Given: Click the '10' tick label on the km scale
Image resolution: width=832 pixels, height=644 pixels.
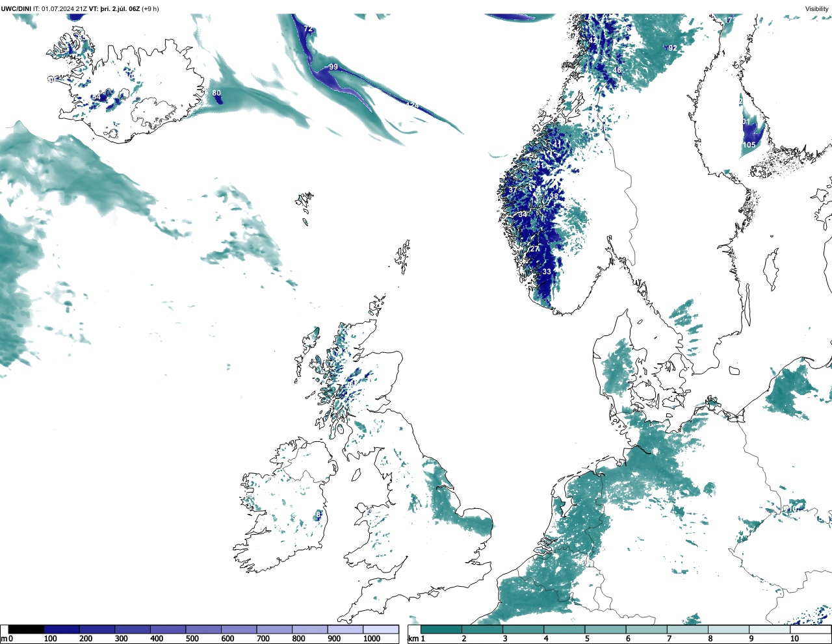Looking at the screenshot, I should (x=794, y=639).
